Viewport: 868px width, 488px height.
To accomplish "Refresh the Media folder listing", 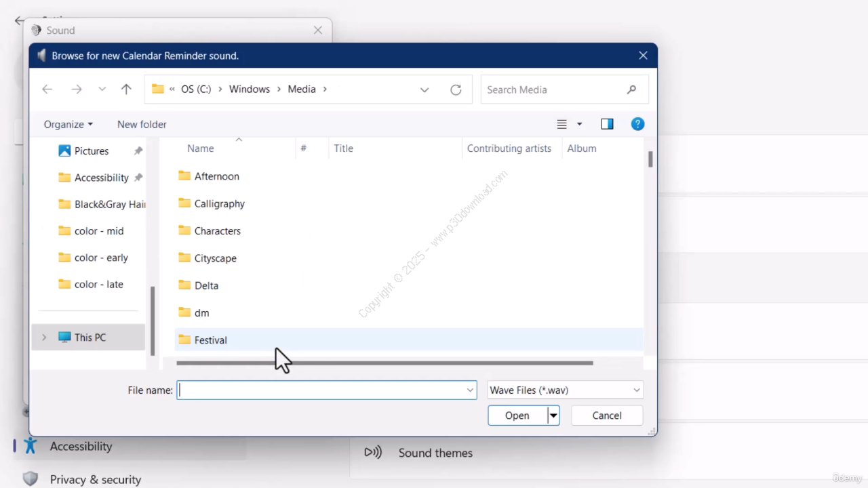I will [456, 89].
